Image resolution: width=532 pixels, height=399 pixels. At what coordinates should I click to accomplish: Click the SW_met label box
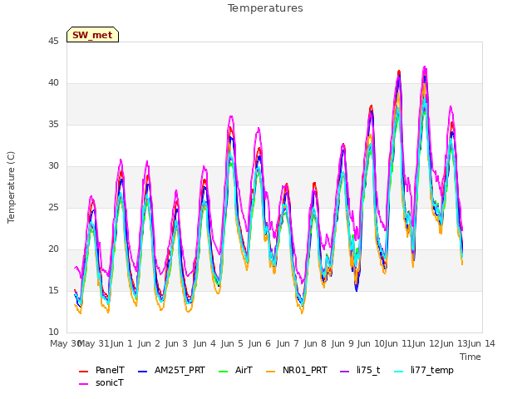[92, 35]
